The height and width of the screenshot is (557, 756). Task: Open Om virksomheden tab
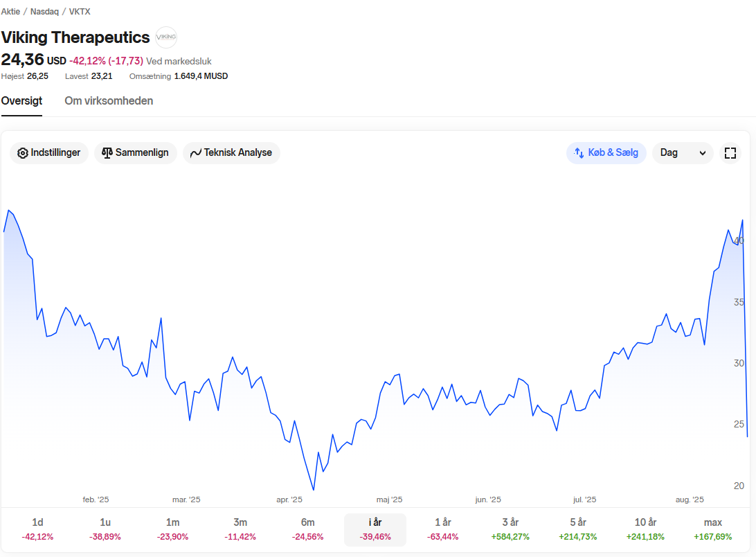[x=109, y=101]
